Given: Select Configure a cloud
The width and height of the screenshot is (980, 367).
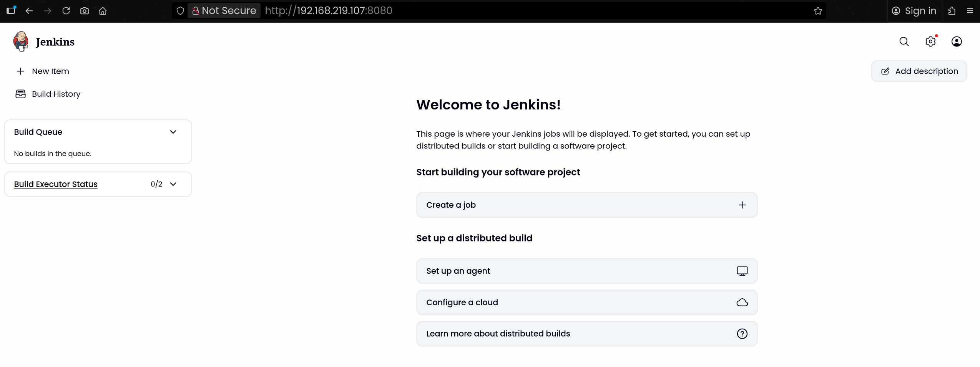Looking at the screenshot, I should [587, 303].
